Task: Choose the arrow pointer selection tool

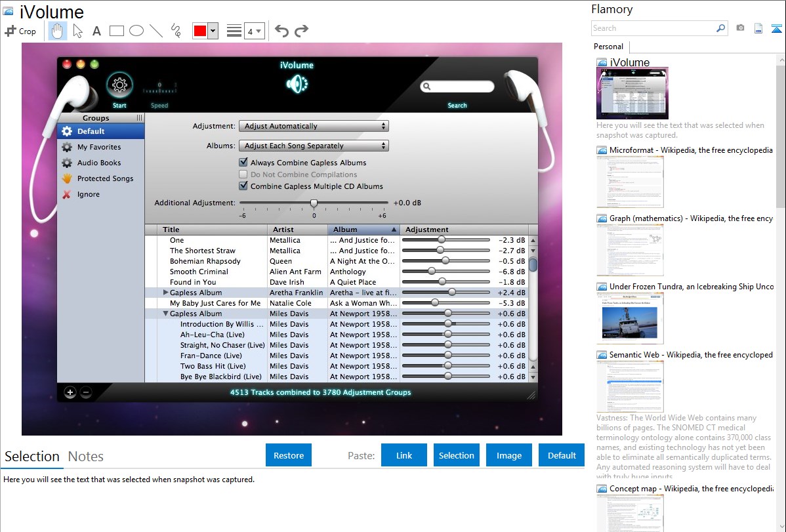Action: tap(77, 31)
